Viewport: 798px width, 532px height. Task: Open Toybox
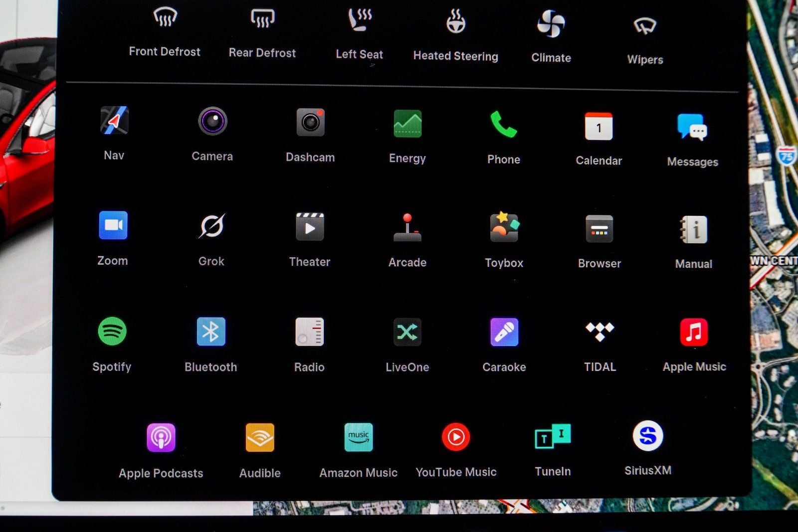coord(504,228)
